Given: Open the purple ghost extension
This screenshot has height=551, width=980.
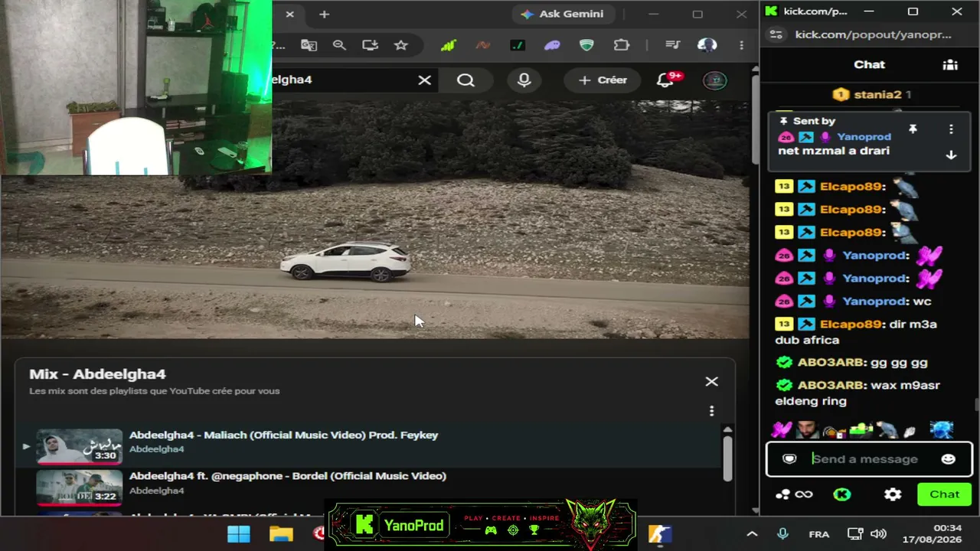Looking at the screenshot, I should click(x=552, y=45).
